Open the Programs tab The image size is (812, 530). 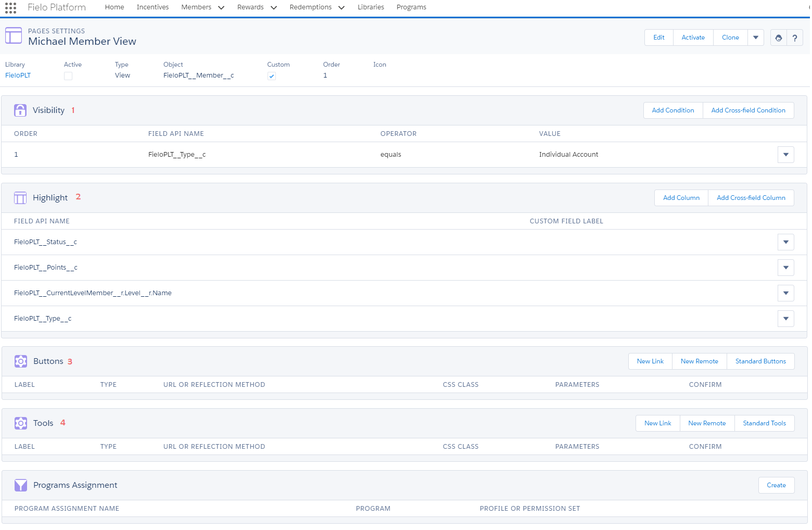point(411,7)
